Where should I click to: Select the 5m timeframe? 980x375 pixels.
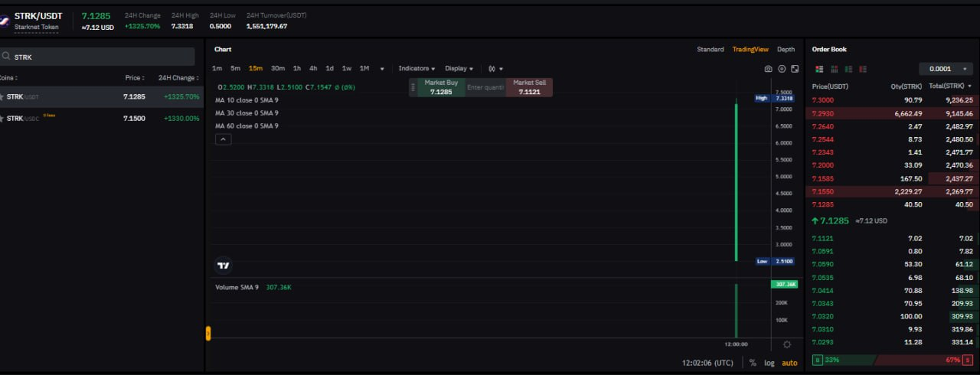click(x=236, y=69)
